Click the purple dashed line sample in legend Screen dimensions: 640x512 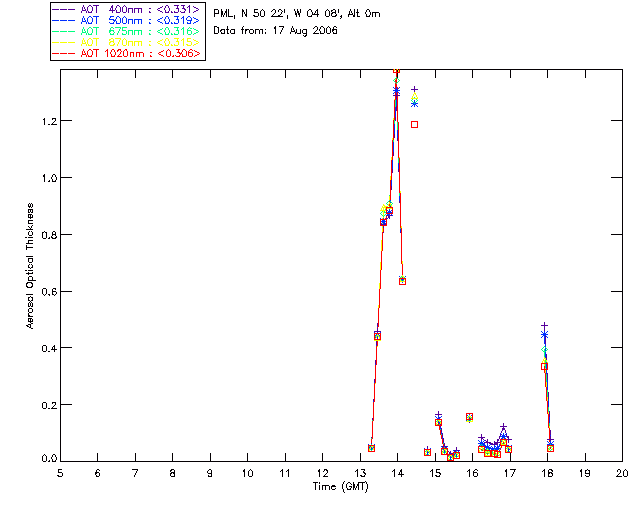point(64,9)
